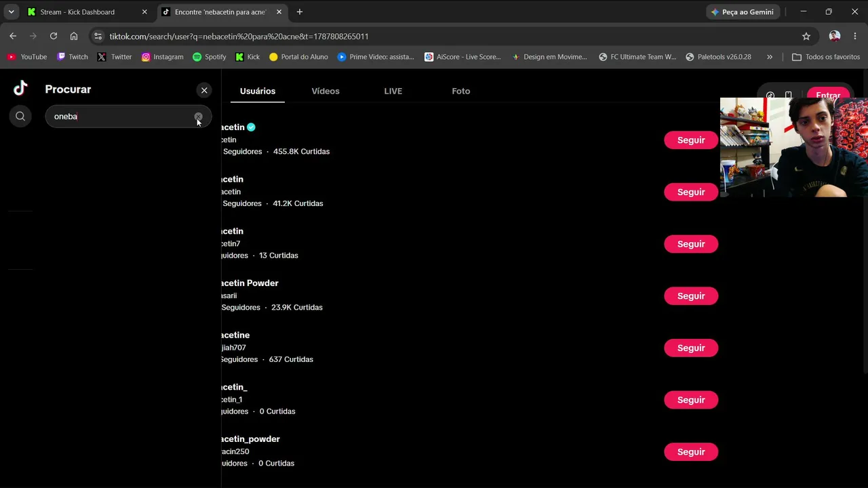The image size is (868, 488).
Task: Open the Chrome three-dot menu
Action: tap(854, 36)
